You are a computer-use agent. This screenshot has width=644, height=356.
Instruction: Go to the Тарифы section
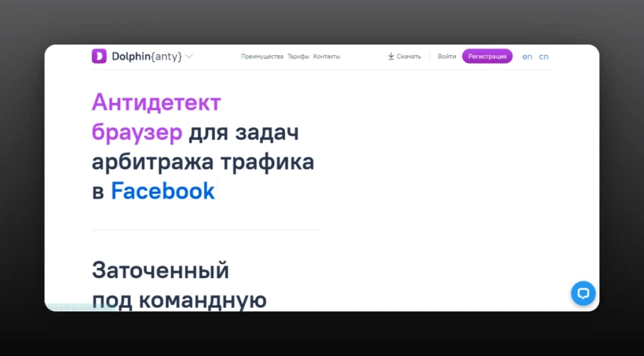click(x=298, y=57)
